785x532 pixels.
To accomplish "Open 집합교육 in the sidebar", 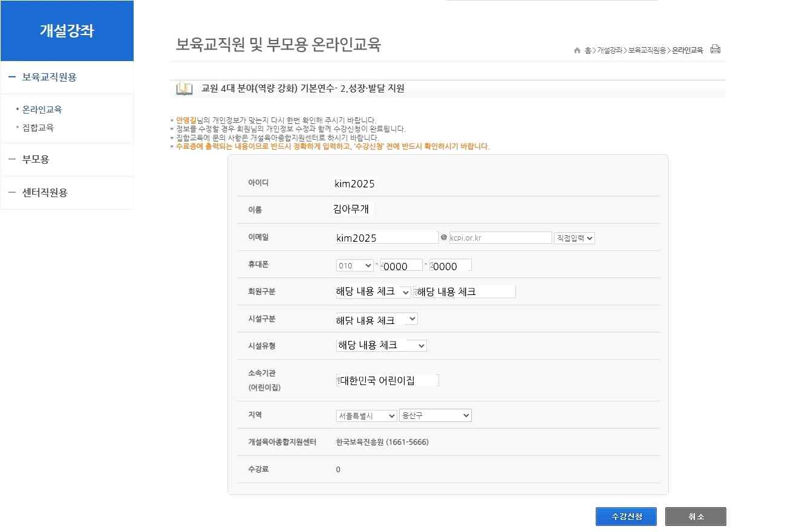I will click(x=37, y=128).
